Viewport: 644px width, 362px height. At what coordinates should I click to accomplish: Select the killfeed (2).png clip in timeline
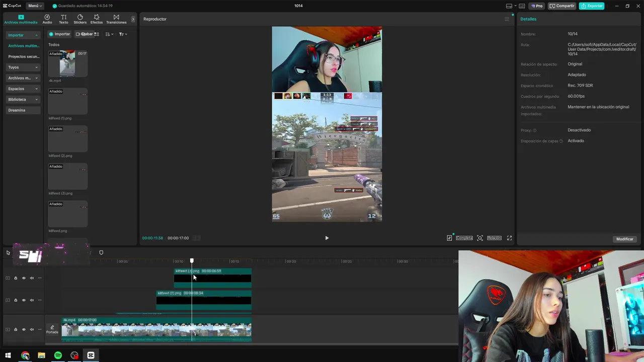[204, 300]
